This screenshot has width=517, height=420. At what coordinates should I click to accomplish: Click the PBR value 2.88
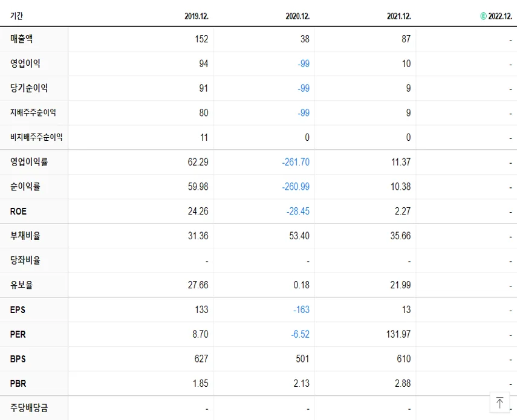click(403, 383)
